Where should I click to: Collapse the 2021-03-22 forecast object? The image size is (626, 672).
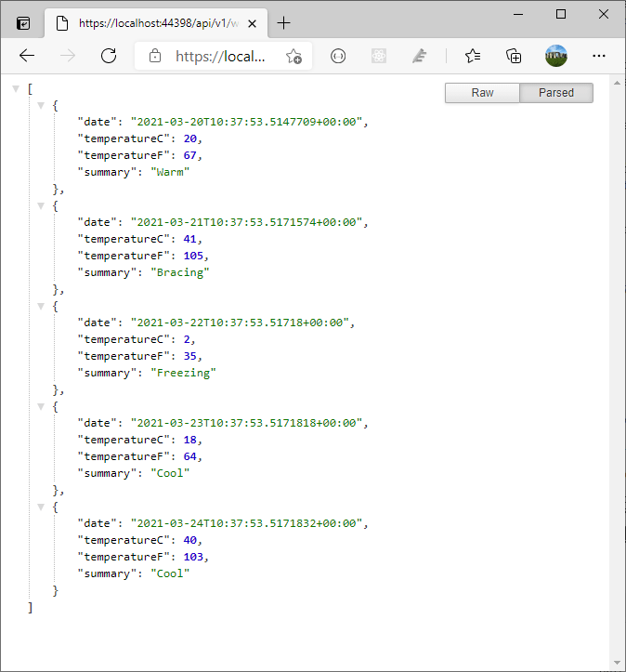[x=41, y=307]
